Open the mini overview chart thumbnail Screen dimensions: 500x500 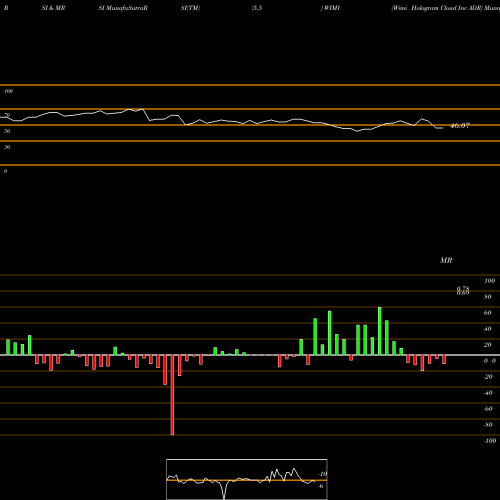point(247,479)
